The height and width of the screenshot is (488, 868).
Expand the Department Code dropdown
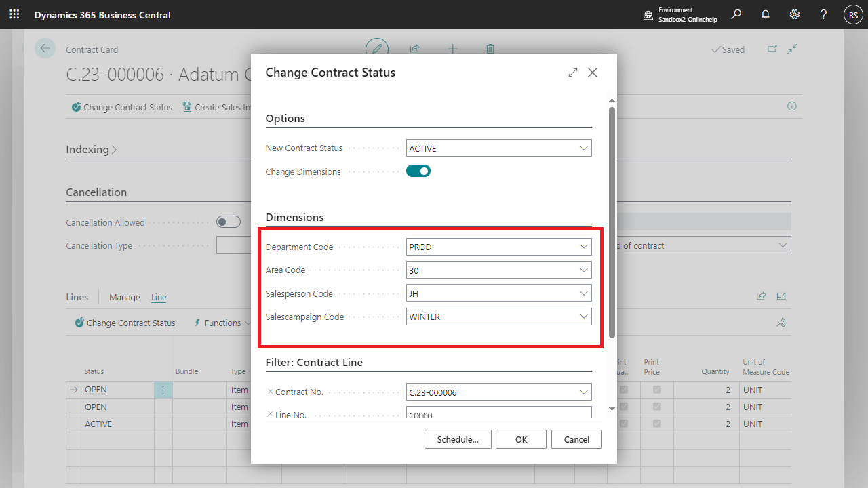pyautogui.click(x=584, y=247)
